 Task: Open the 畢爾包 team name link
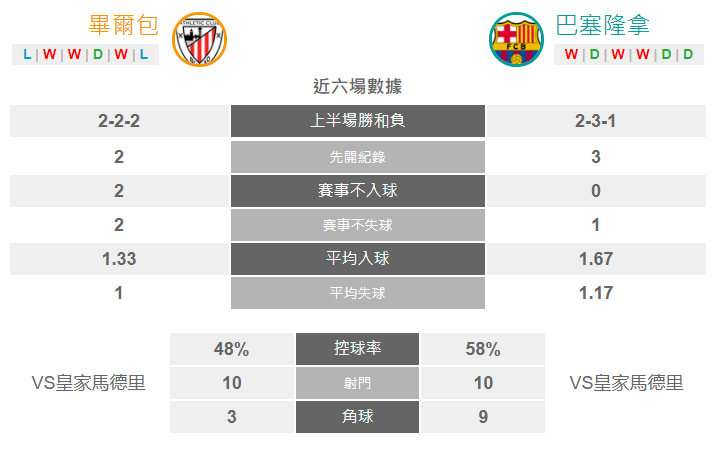tap(124, 25)
